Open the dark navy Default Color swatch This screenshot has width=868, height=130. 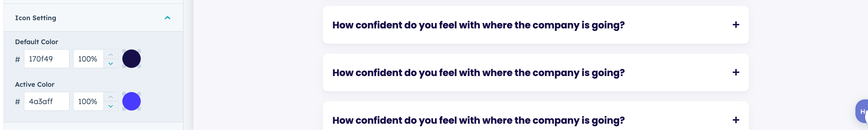coord(132,59)
